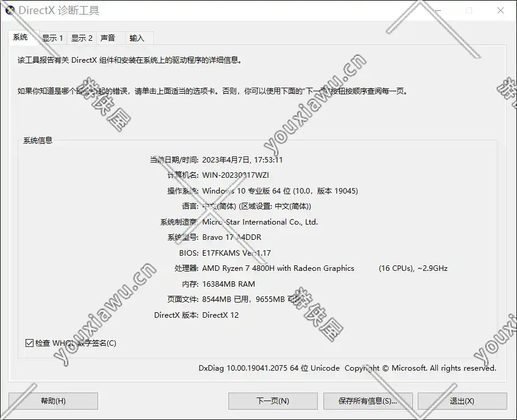Click 保存所有信息(S) to save the report
This screenshot has width=517, height=420.
pyautogui.click(x=367, y=401)
